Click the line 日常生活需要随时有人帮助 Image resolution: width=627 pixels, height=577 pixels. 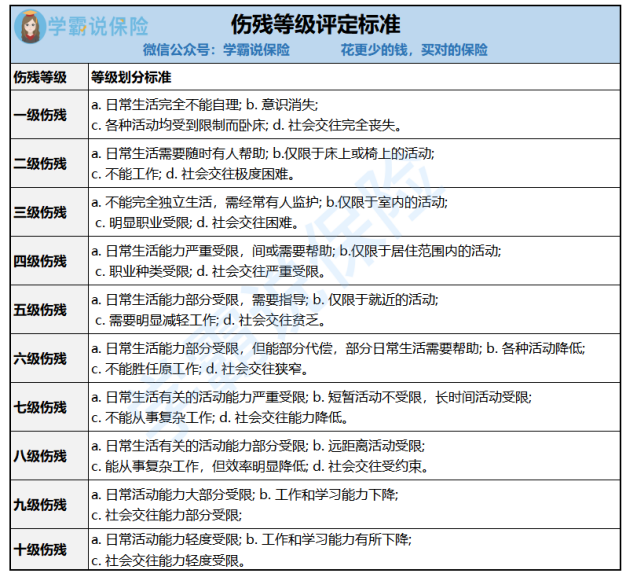[x=263, y=154]
